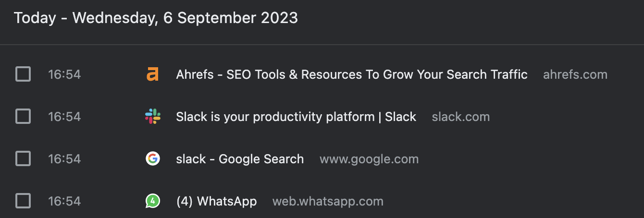Click the green WhatsApp favicon
The height and width of the screenshot is (218, 644).
[153, 201]
